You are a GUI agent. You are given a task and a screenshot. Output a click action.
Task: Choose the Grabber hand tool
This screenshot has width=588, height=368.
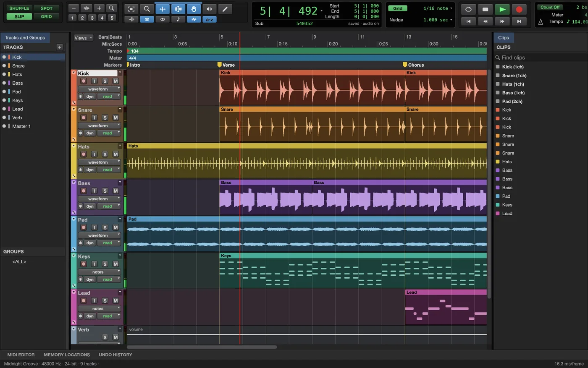click(x=194, y=9)
